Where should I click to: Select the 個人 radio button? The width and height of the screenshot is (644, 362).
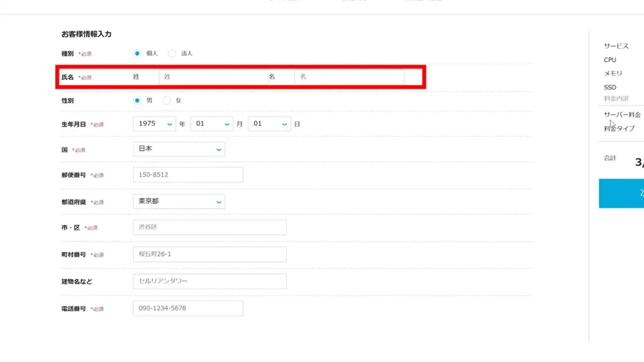(137, 53)
